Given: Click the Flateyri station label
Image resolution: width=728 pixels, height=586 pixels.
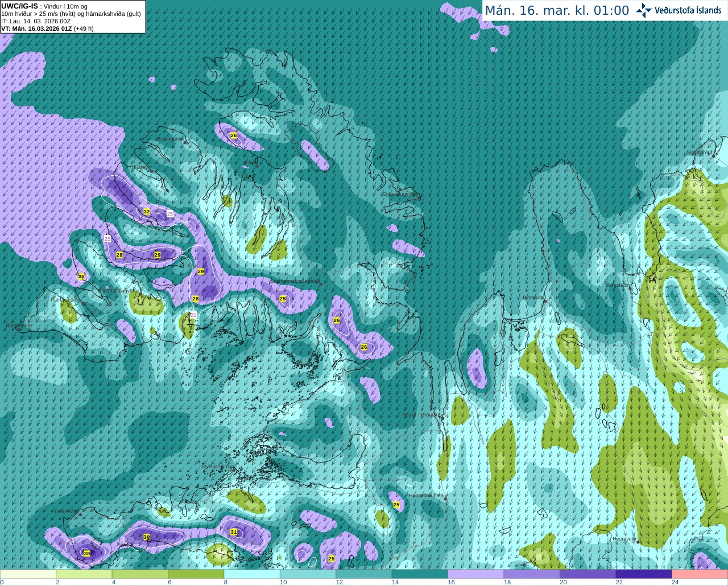Looking at the screenshot, I should point(142,168).
